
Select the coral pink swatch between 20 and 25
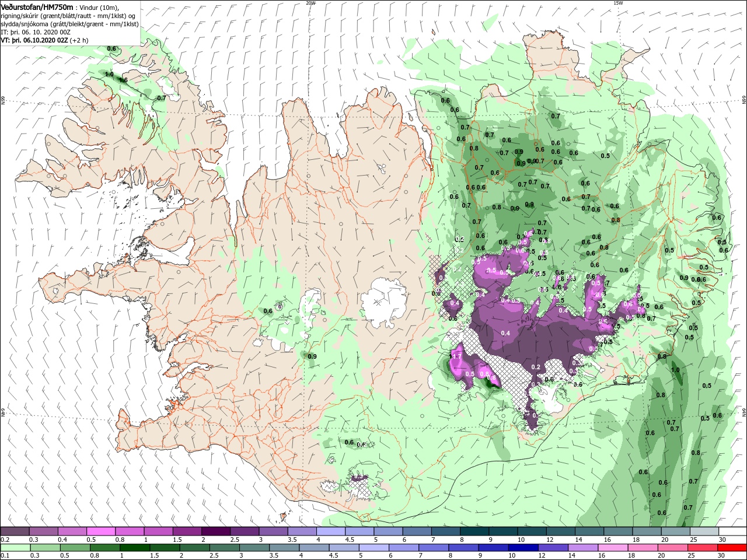pos(671,548)
